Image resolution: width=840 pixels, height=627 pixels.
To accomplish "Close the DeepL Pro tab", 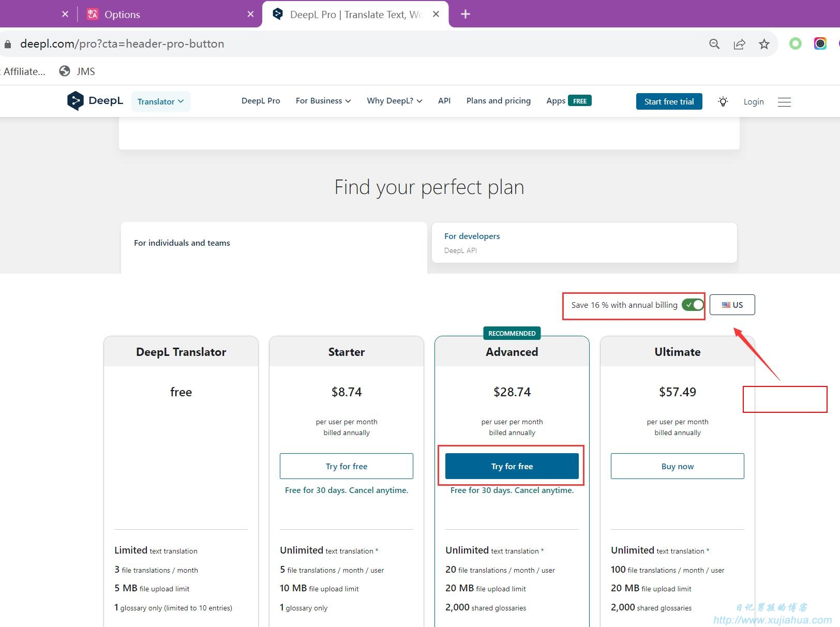I will tap(436, 14).
